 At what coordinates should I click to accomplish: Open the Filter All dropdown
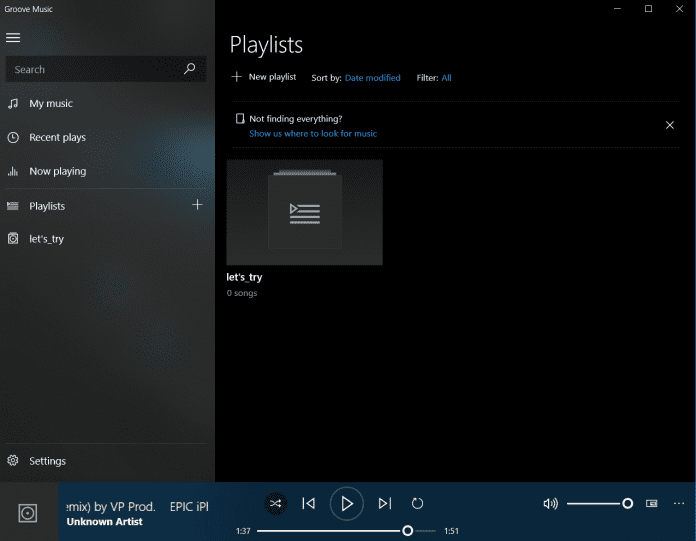[446, 78]
